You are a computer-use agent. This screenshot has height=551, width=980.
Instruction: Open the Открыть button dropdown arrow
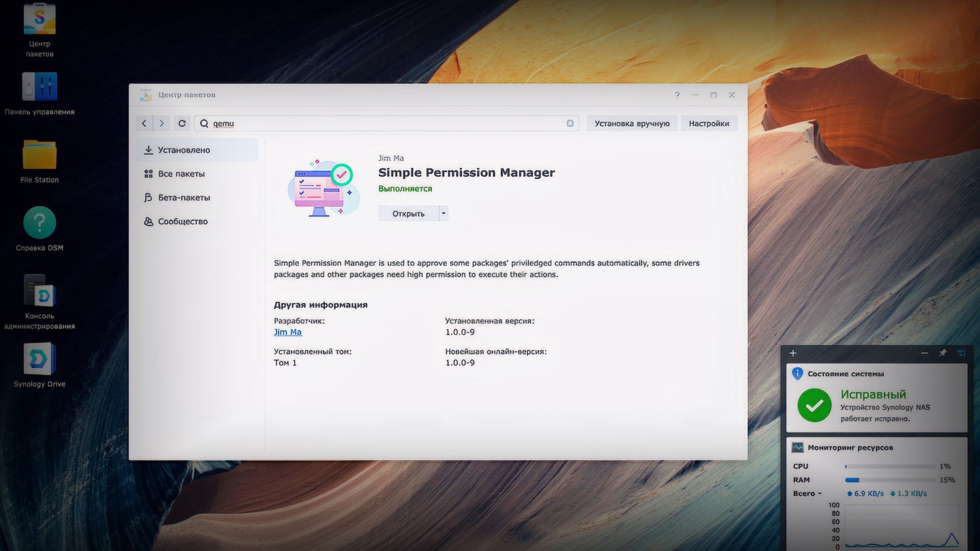pyautogui.click(x=443, y=213)
